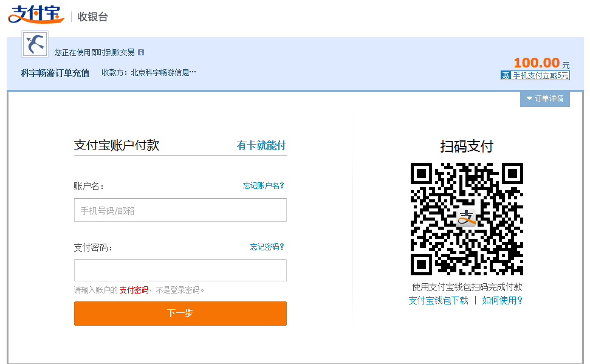Click the 100.00 元 amount text
The height and width of the screenshot is (364, 590).
tap(541, 63)
